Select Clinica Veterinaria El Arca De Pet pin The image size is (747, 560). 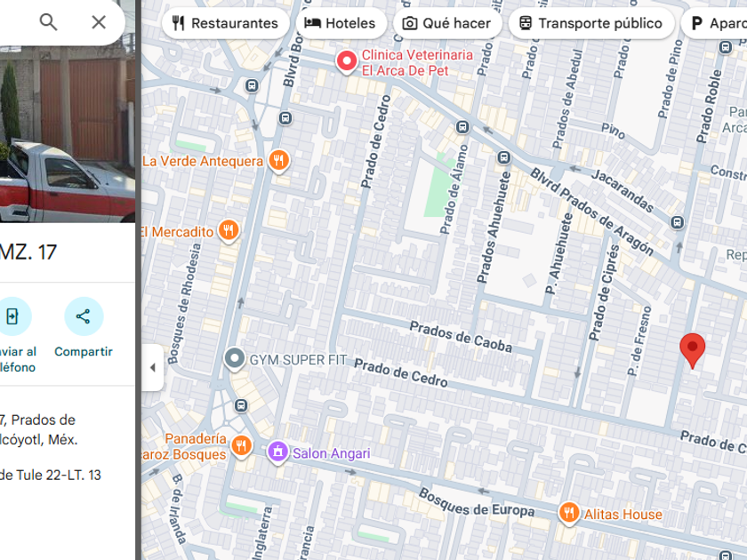348,62
